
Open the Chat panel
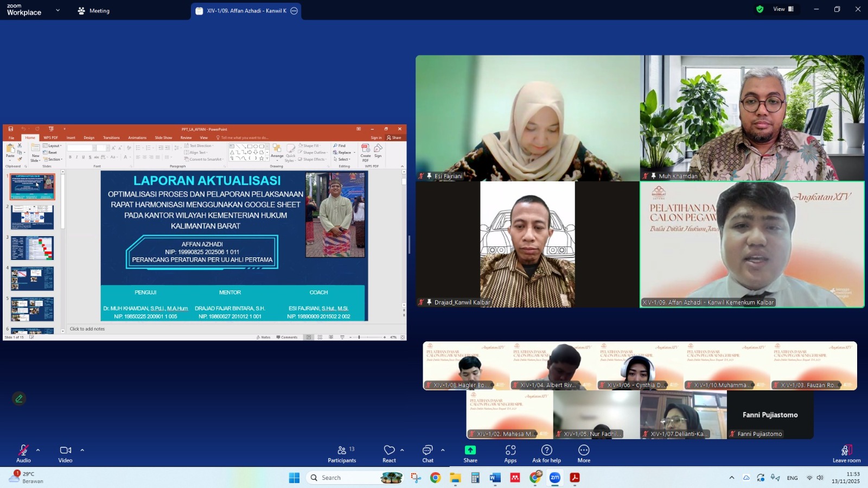[427, 454]
